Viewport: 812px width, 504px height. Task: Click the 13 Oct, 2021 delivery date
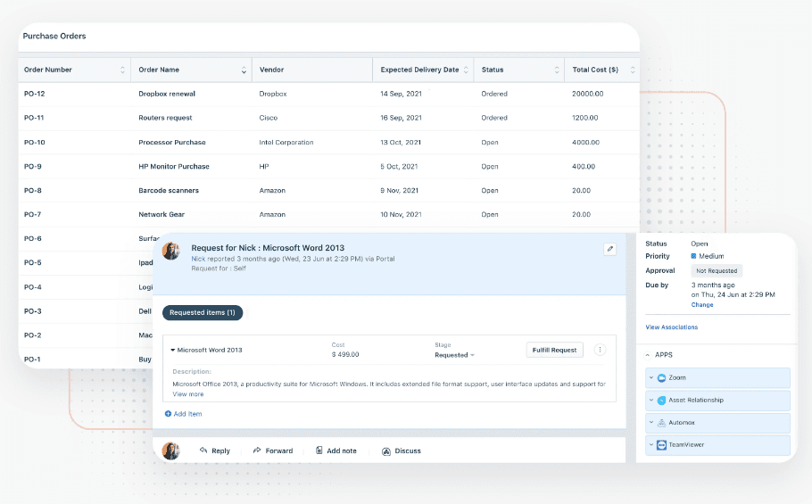pos(401,143)
